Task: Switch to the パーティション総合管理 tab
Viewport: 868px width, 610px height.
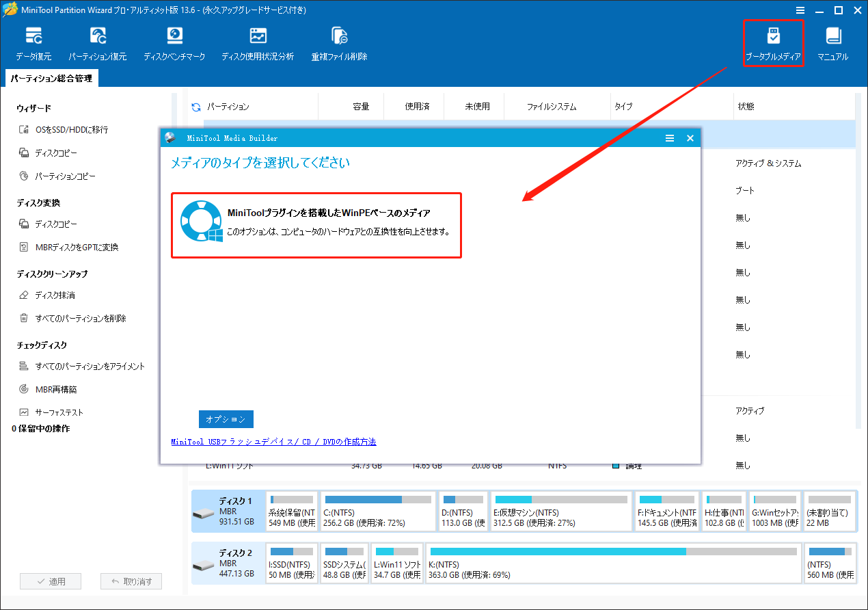Action: coord(51,79)
